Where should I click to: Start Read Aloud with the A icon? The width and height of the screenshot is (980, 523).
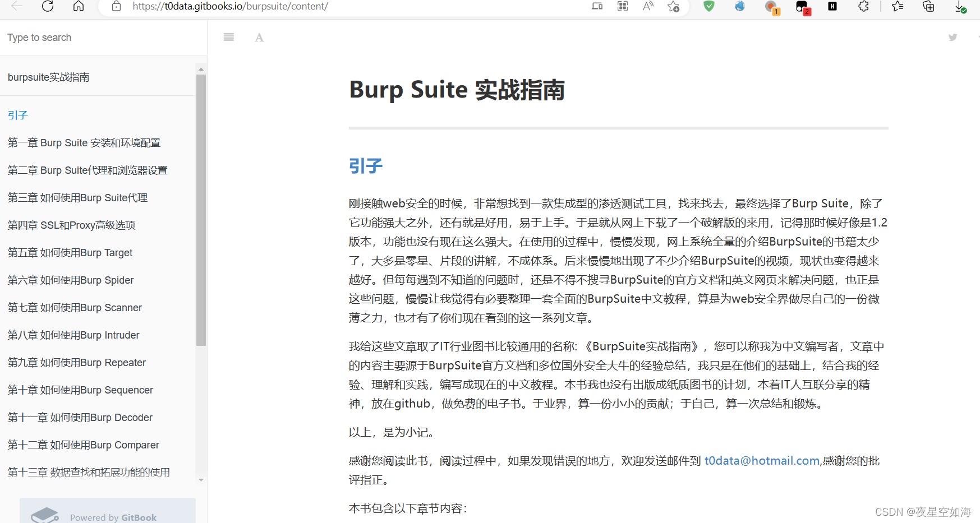click(648, 6)
